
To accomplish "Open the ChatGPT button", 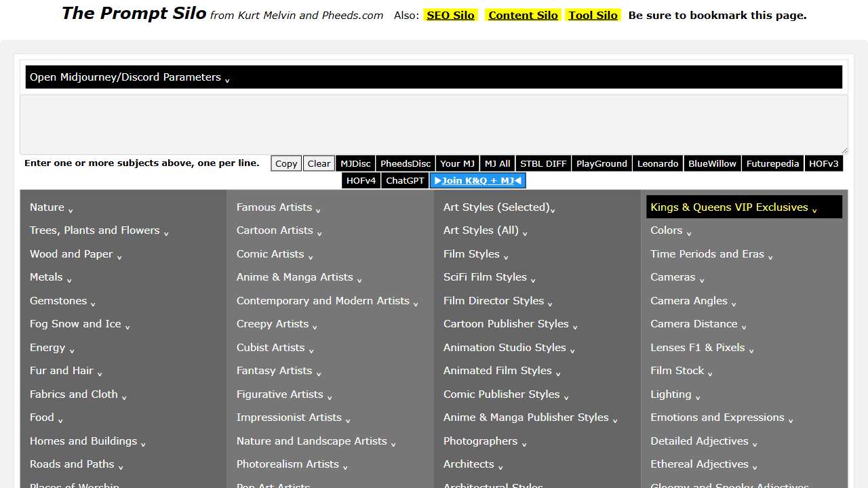I will point(405,180).
